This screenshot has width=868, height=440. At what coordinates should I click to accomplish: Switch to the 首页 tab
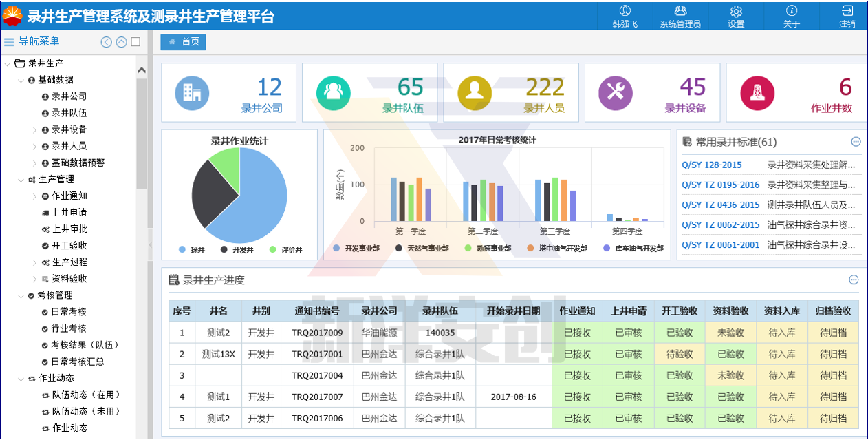[x=183, y=42]
